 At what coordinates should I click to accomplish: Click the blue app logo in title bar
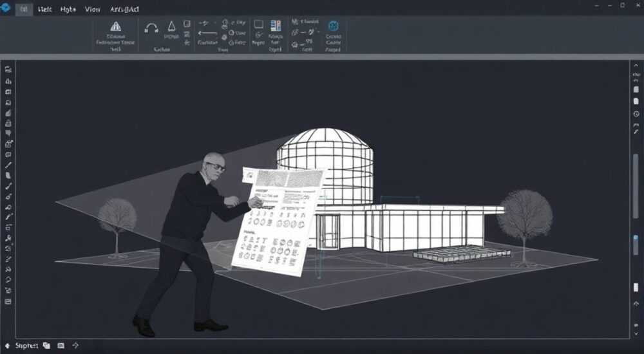point(5,8)
